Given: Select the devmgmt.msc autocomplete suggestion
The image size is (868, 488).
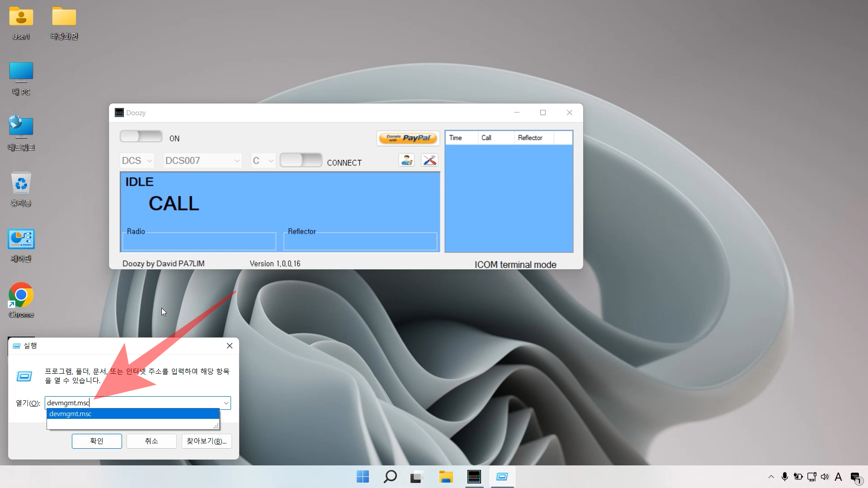Looking at the screenshot, I should (x=133, y=414).
